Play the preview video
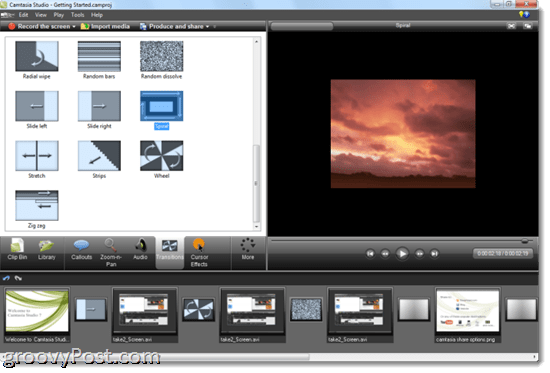 [x=402, y=253]
